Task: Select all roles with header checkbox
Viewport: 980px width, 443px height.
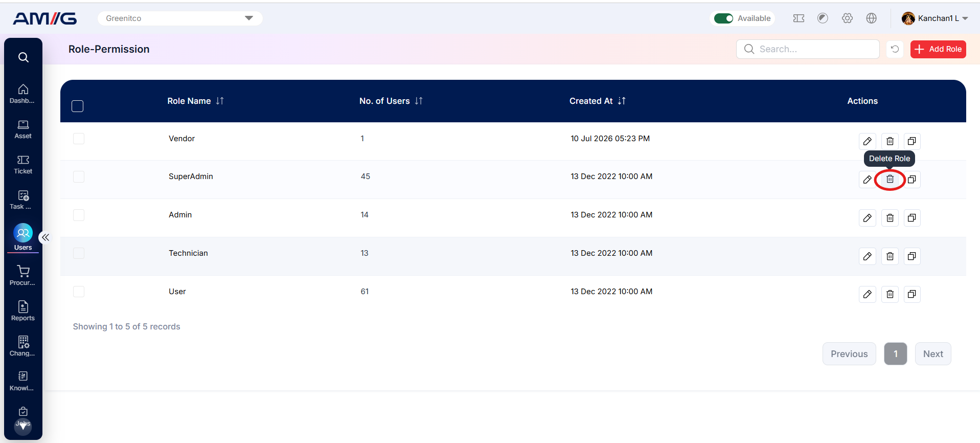Action: pyautogui.click(x=78, y=106)
